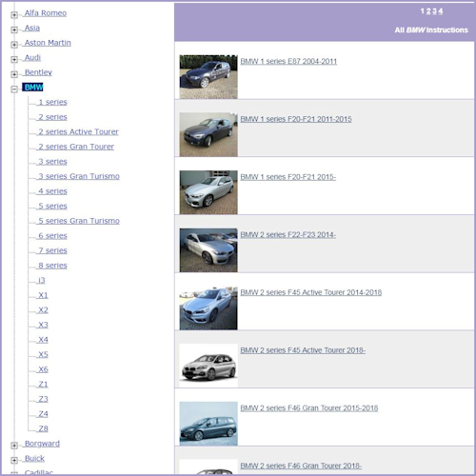Expand the Borgward plus icon
The width and height of the screenshot is (476, 476).
14,446
